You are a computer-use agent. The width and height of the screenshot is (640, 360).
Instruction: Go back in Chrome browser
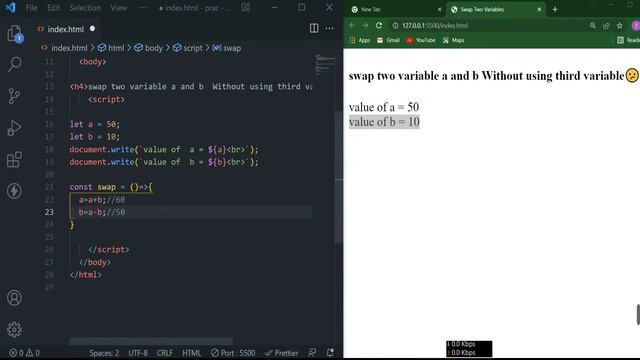(352, 25)
